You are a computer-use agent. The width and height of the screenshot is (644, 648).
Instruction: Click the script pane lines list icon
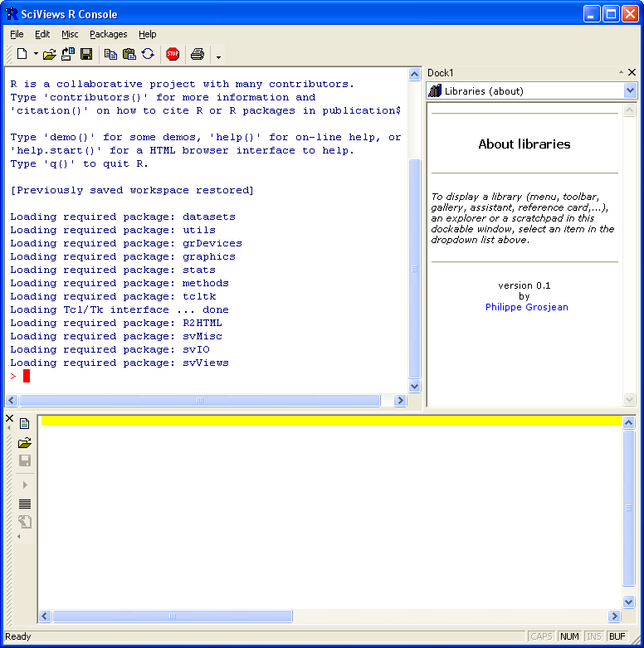tap(25, 504)
